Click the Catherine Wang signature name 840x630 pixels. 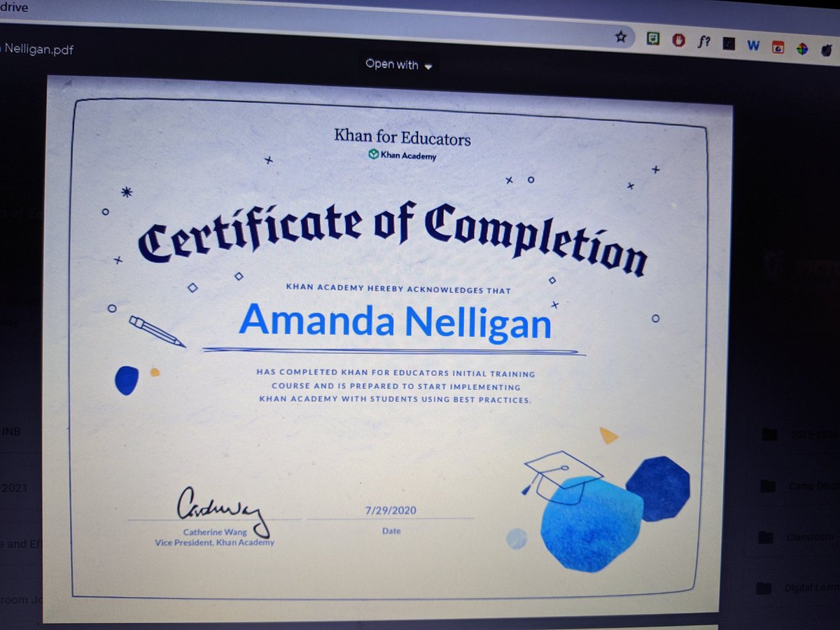214,533
